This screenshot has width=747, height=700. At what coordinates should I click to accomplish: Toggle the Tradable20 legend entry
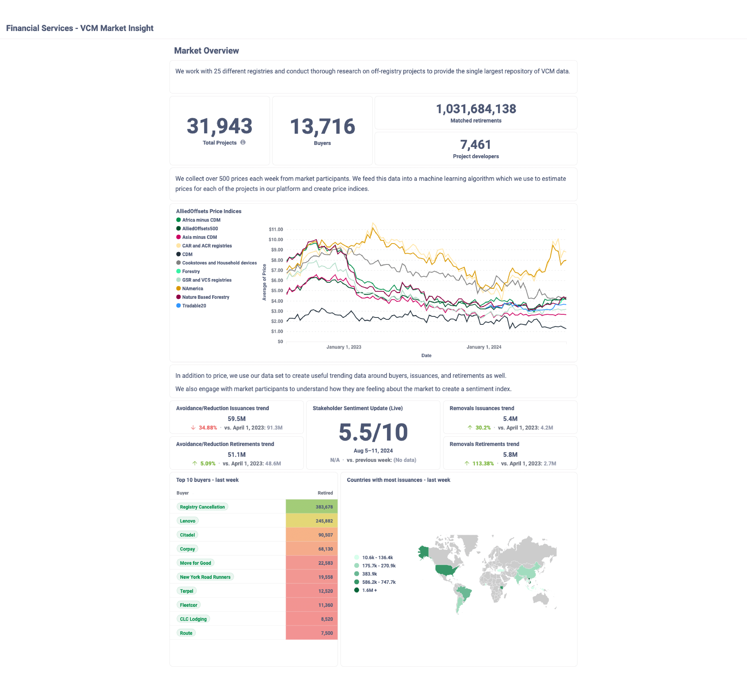coord(191,306)
